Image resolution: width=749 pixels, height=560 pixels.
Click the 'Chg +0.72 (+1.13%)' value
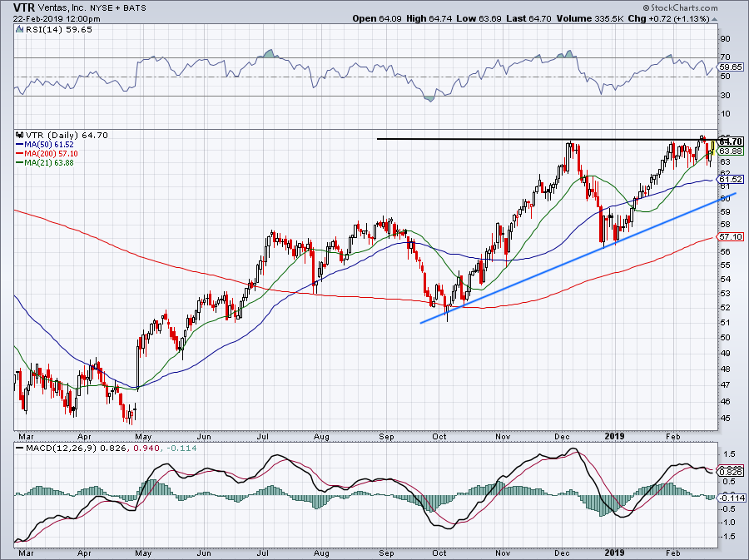(669, 18)
